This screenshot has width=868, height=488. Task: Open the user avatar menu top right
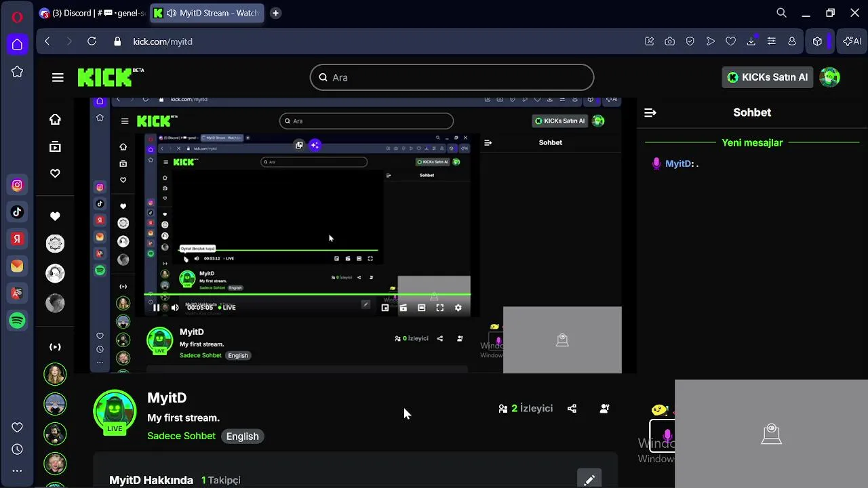click(x=829, y=77)
